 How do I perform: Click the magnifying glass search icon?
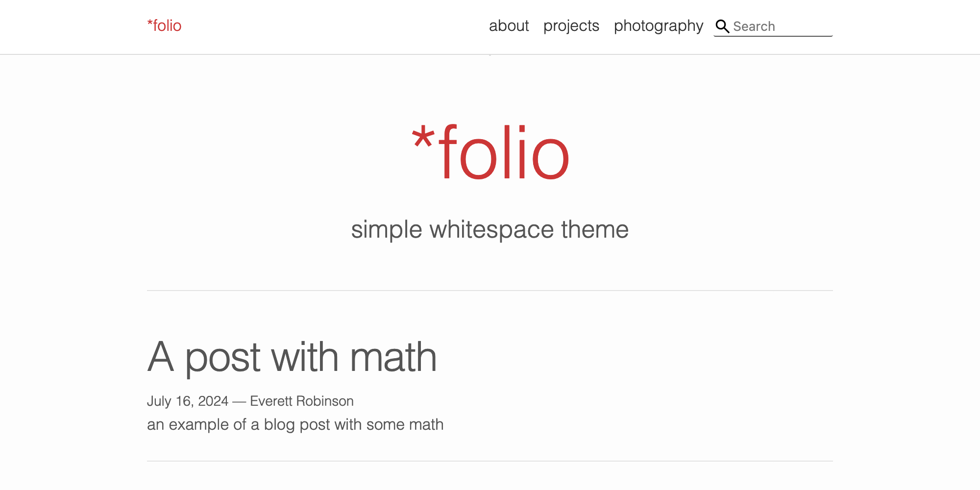[x=722, y=26]
